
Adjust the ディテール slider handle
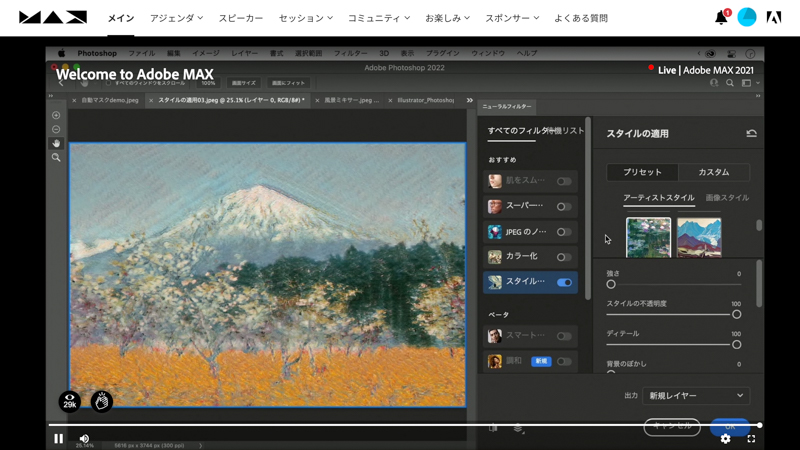[736, 344]
